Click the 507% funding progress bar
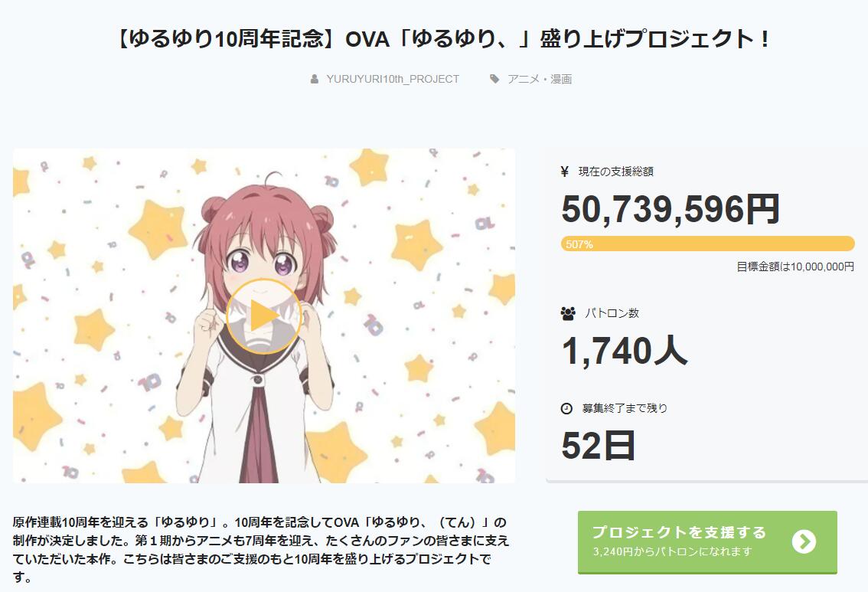This screenshot has height=592, width=868. pyautogui.click(x=707, y=244)
